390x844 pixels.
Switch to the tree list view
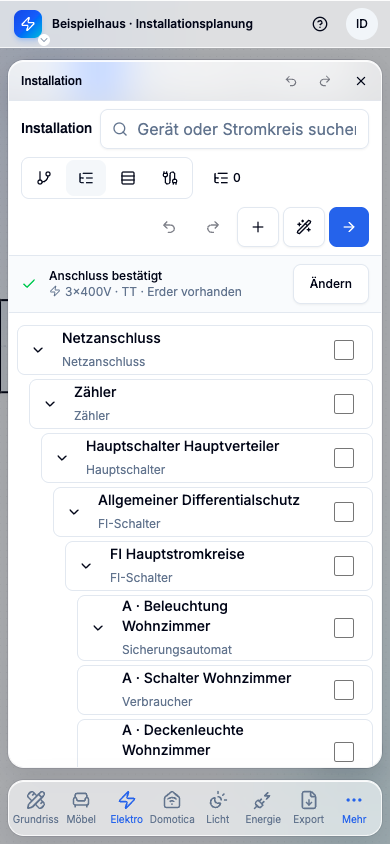coord(86,178)
